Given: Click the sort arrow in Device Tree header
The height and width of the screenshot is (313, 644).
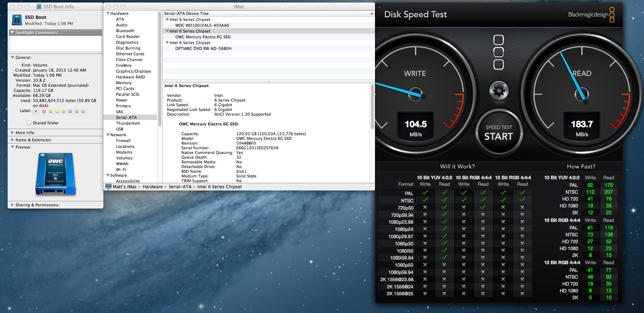Looking at the screenshot, I should 372,13.
